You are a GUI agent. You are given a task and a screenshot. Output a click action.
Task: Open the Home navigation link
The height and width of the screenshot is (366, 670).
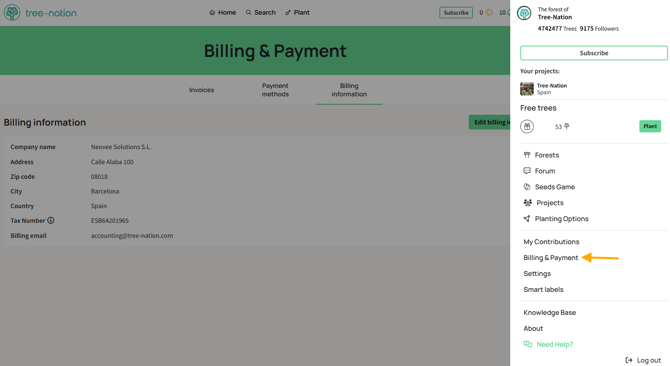pos(223,12)
